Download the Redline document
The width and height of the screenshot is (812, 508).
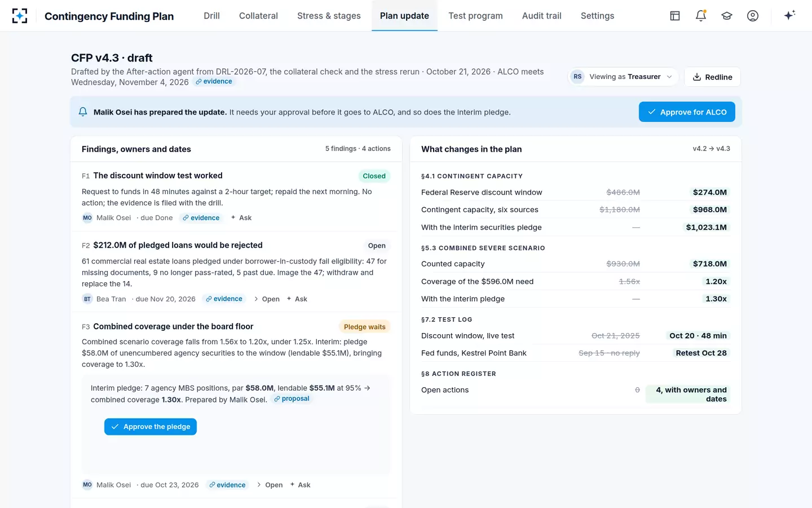(712, 77)
